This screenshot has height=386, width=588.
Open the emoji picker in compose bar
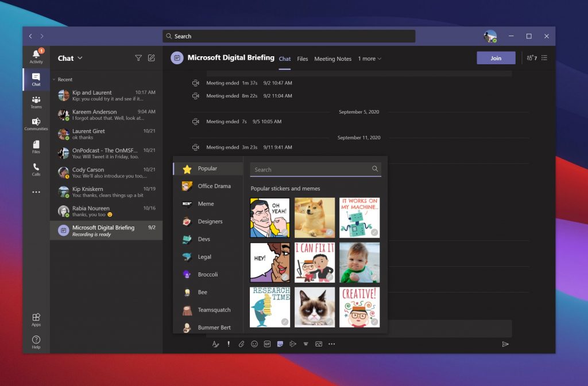(x=254, y=344)
